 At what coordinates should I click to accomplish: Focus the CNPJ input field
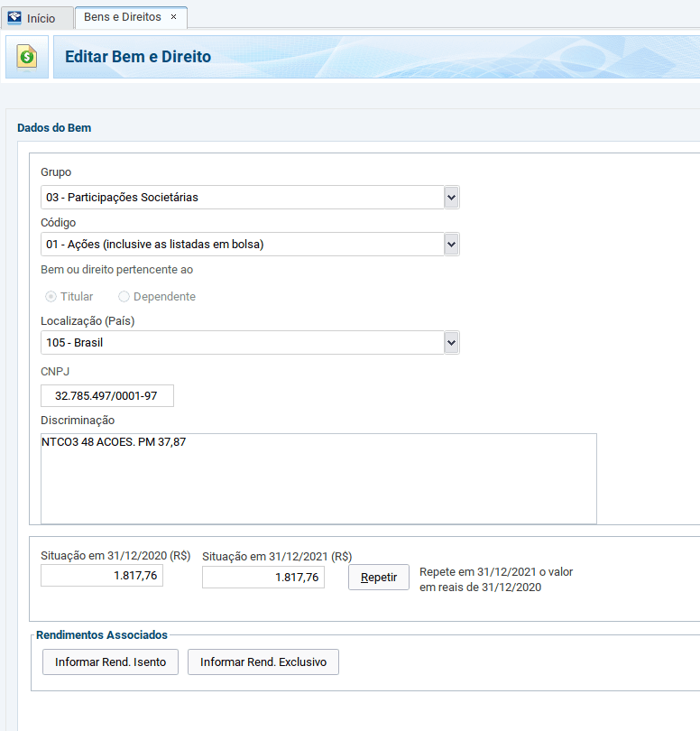[107, 396]
